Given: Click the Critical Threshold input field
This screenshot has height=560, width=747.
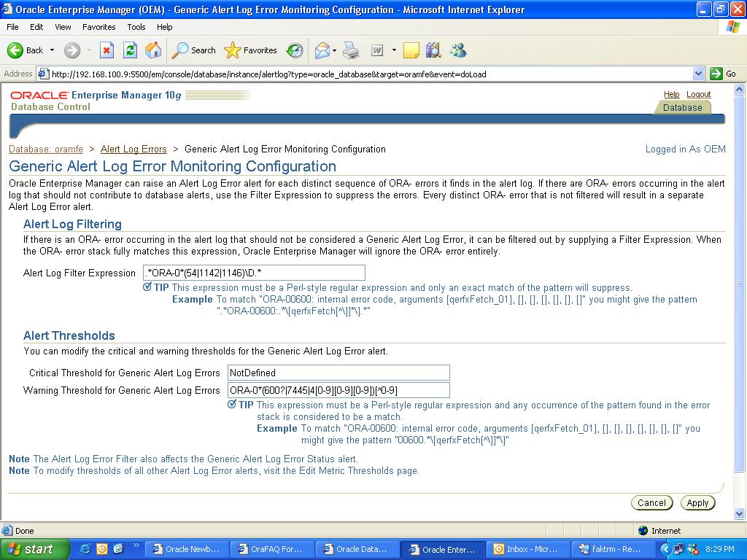Looking at the screenshot, I should [x=338, y=373].
